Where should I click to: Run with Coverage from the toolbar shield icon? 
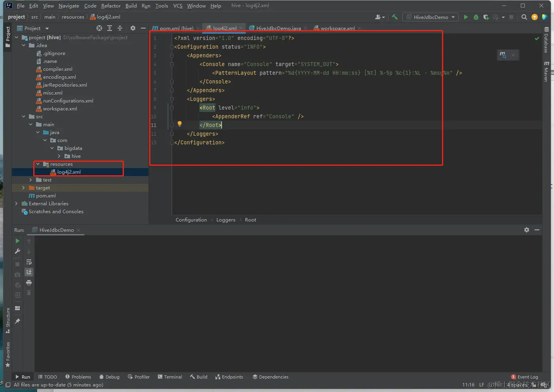pos(486,17)
